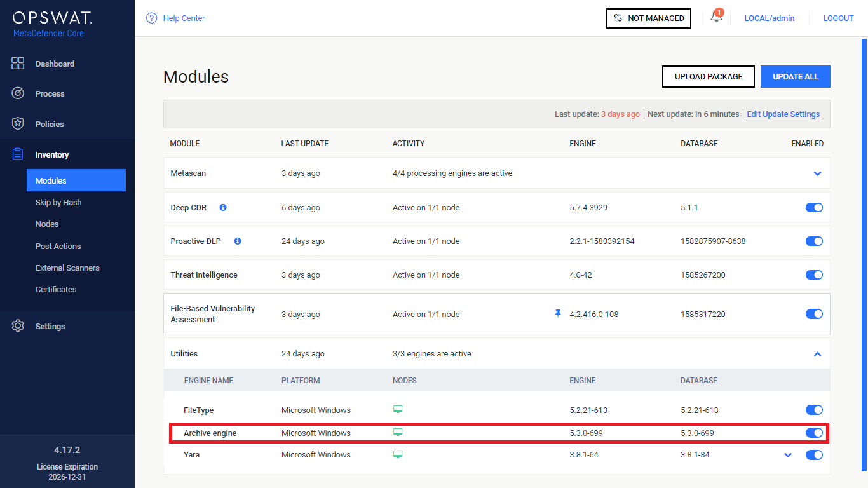Screen dimensions: 868x488
Task: Collapse the Utilities module chevron
Action: pos(818,354)
